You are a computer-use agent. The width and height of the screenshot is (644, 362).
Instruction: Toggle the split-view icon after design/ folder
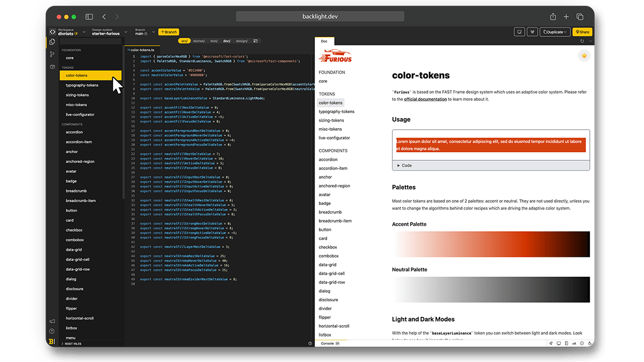pyautogui.click(x=255, y=41)
